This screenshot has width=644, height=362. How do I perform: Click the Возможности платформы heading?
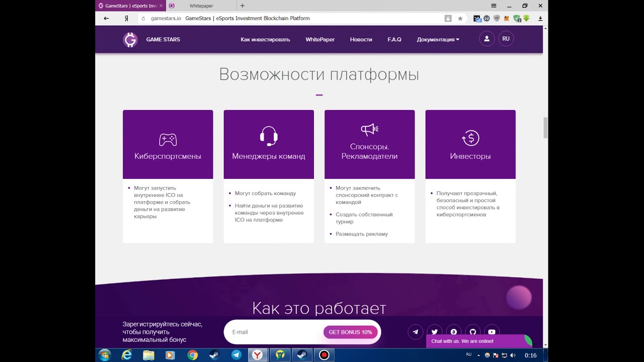(319, 75)
